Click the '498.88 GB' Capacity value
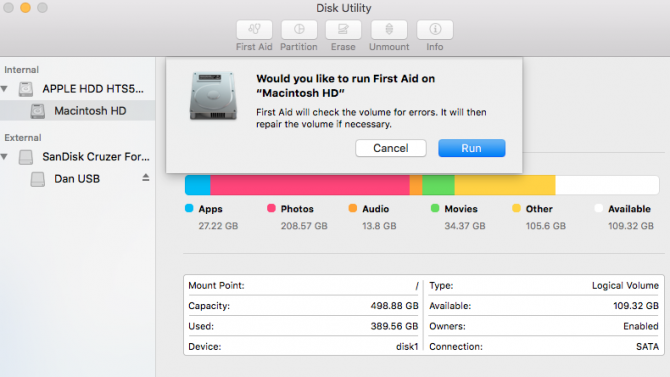Image resolution: width=670 pixels, height=377 pixels. click(x=394, y=306)
